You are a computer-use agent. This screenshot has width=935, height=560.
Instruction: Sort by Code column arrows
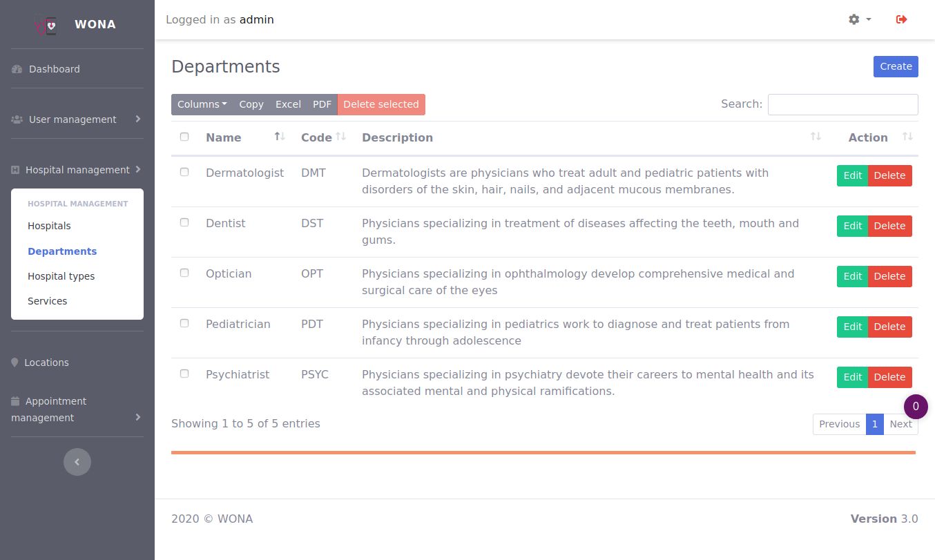tap(340, 137)
